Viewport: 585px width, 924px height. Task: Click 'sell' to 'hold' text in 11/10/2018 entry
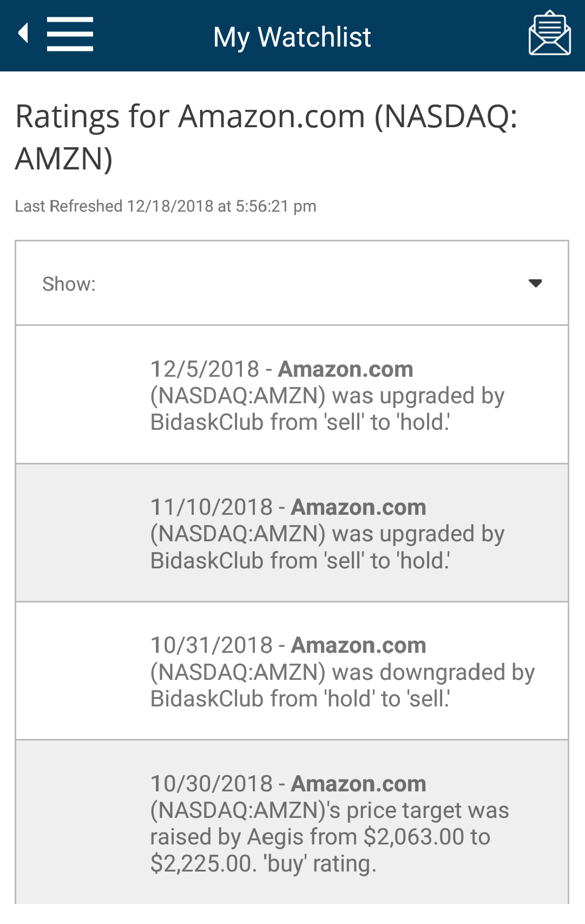(387, 561)
